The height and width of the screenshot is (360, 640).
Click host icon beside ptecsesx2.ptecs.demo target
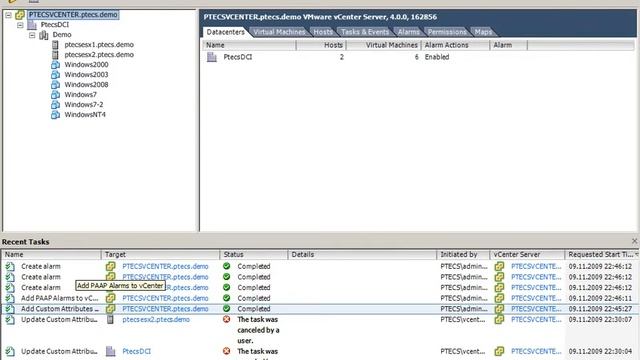point(110,320)
